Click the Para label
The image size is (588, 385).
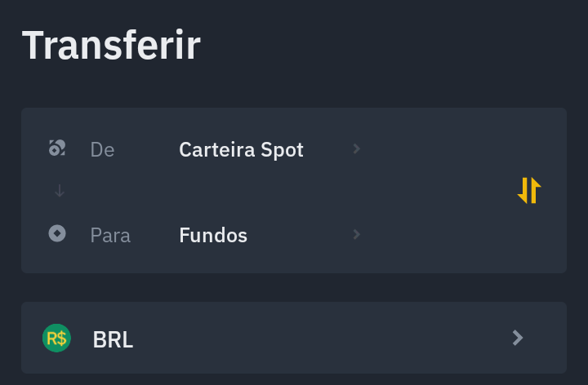point(110,236)
